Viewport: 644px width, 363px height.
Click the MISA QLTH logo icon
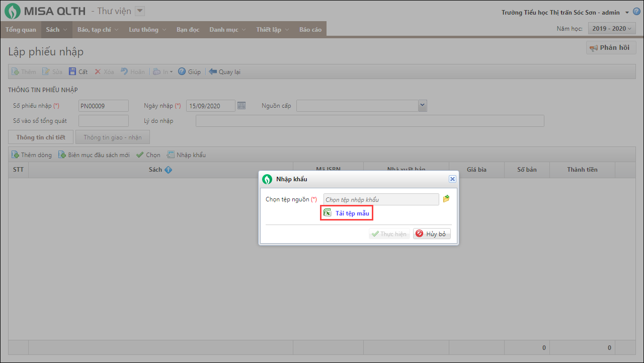click(13, 11)
